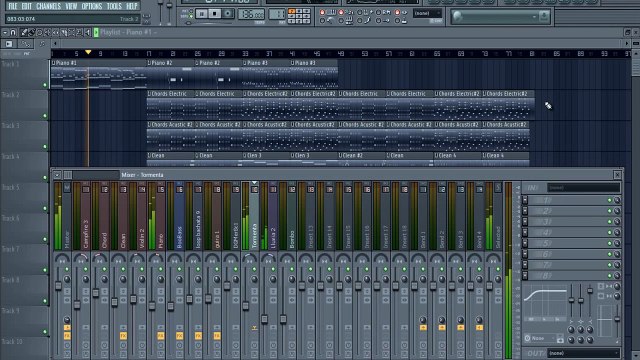The height and width of the screenshot is (360, 640).
Task: Click the Stop button in the transport panel
Action: [214, 14]
